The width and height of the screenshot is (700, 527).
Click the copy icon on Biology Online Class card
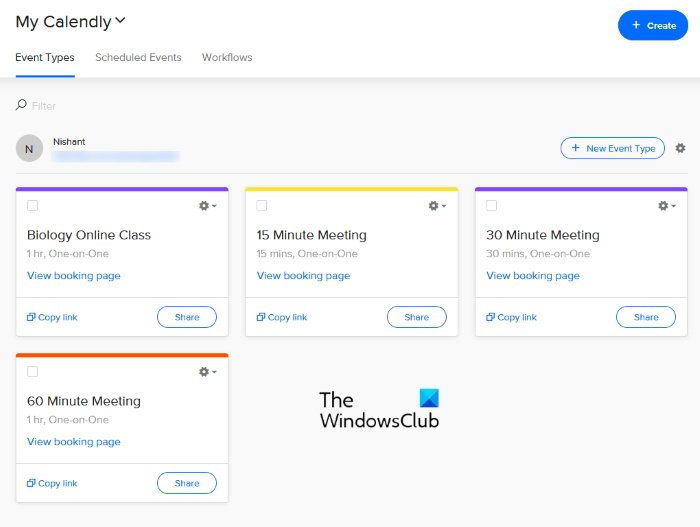[31, 317]
